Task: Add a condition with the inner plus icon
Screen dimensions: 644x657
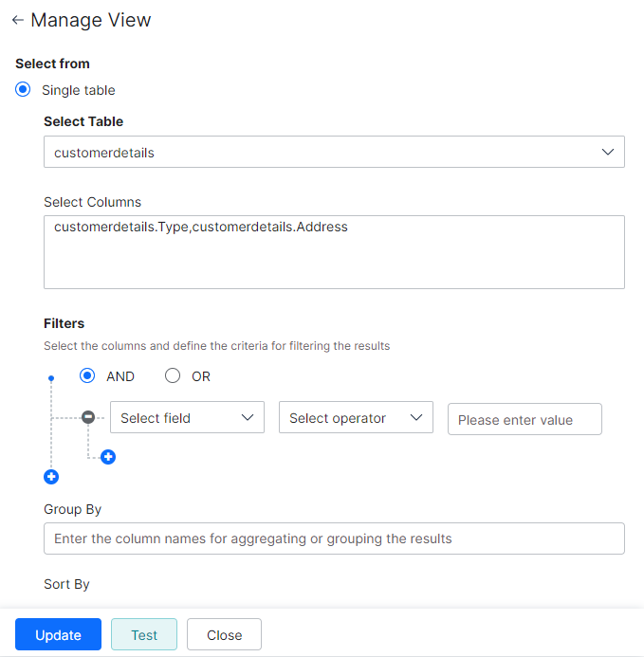Action: click(108, 458)
